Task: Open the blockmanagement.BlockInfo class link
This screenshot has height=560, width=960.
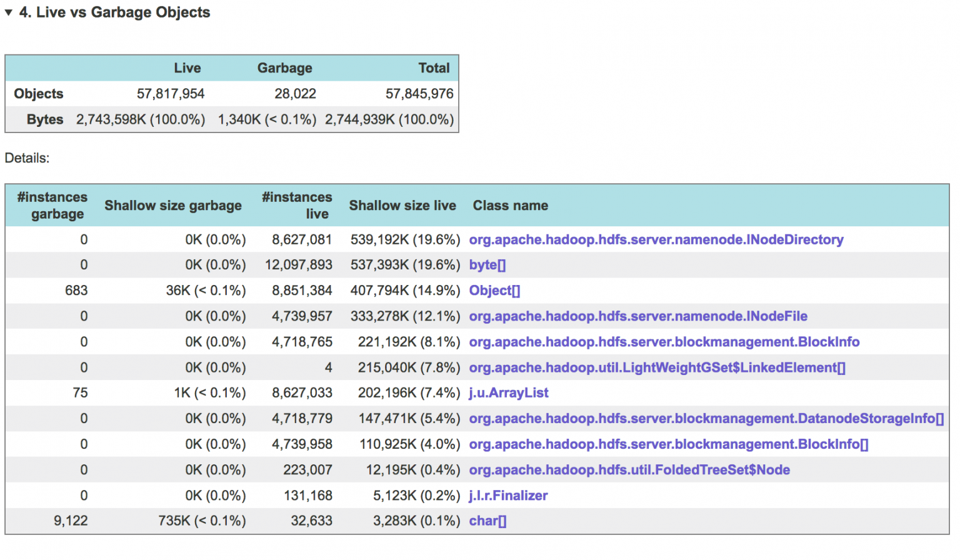Action: tap(664, 342)
